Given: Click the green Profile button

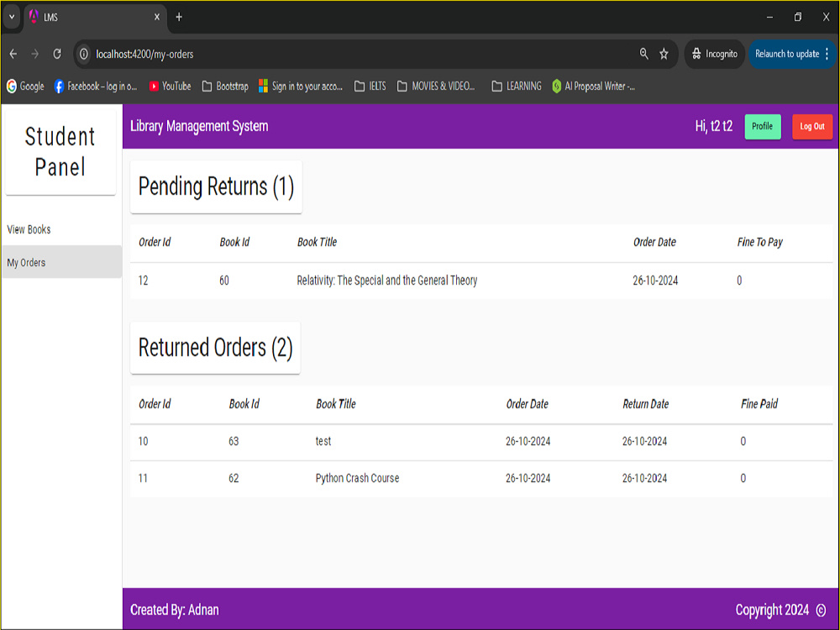Looking at the screenshot, I should (x=763, y=127).
